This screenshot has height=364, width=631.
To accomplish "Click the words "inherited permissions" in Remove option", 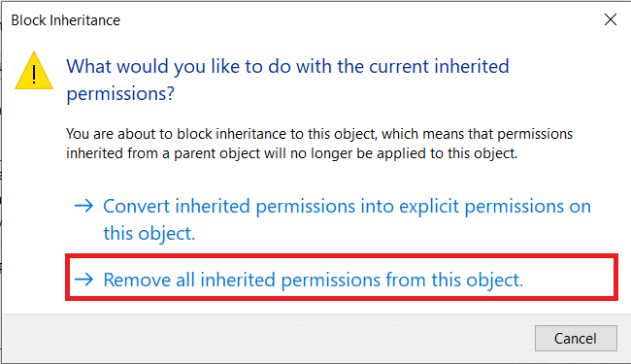I will (x=290, y=280).
